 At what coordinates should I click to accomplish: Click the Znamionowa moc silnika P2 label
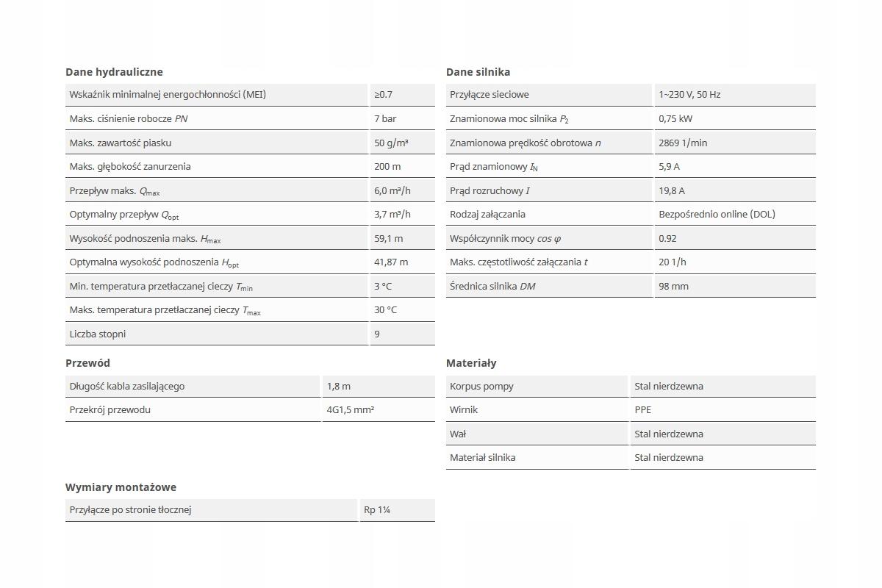[x=509, y=119]
